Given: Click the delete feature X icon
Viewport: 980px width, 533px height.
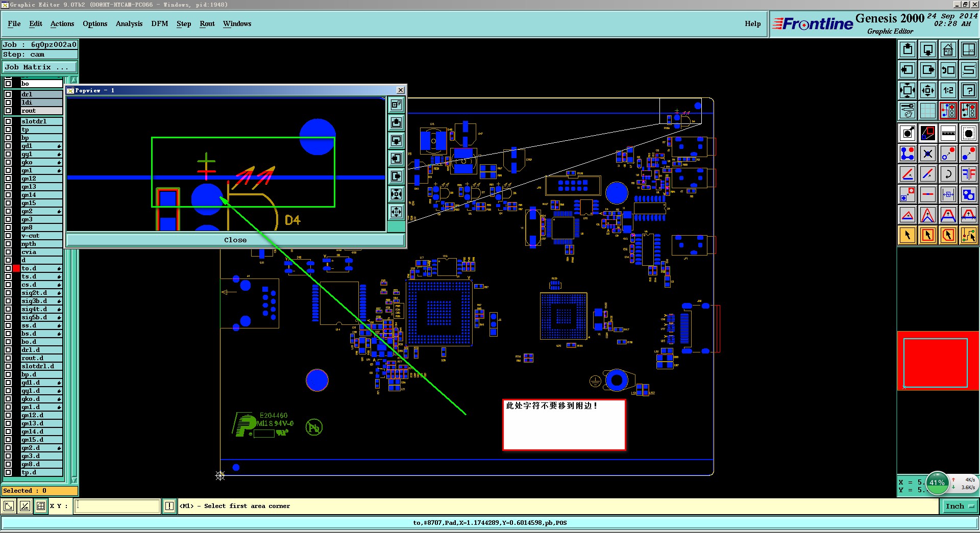Looking at the screenshot, I should [x=928, y=154].
